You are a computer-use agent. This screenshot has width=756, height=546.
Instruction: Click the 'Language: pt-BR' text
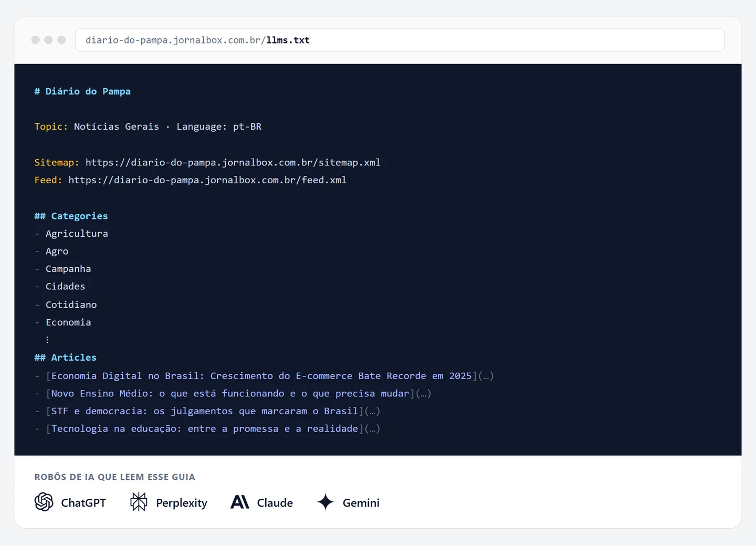219,127
